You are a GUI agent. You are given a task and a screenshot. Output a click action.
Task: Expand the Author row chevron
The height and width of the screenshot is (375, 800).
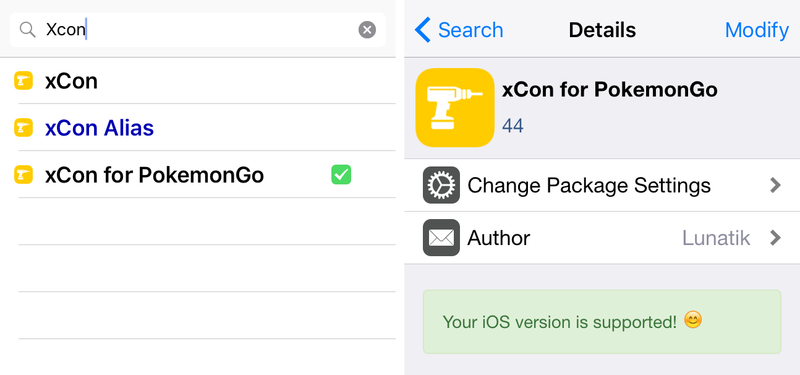(776, 238)
